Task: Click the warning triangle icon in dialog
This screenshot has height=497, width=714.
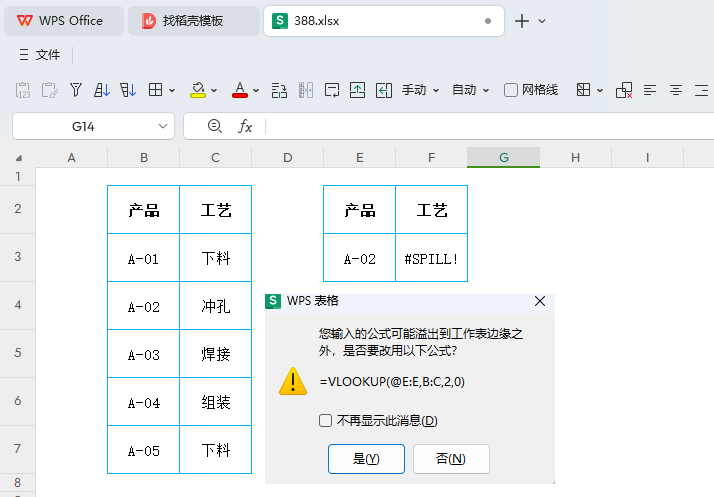Action: coord(293,381)
